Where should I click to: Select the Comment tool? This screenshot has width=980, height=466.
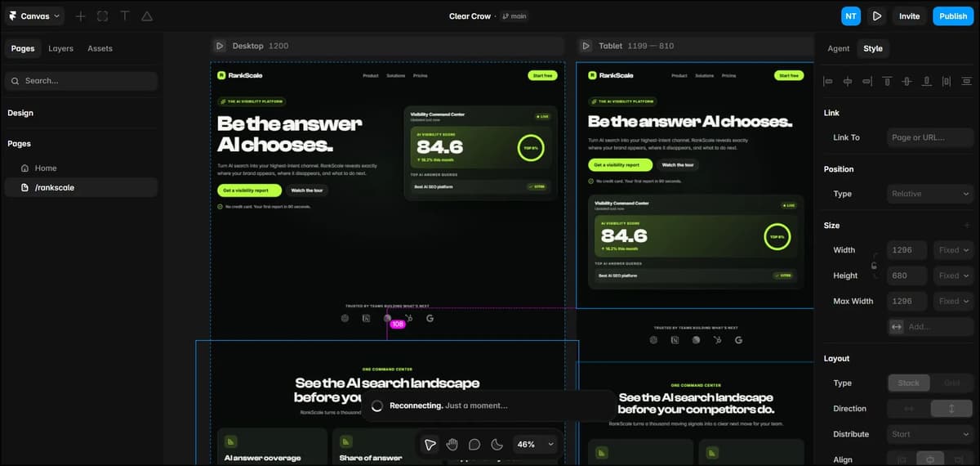point(474,444)
